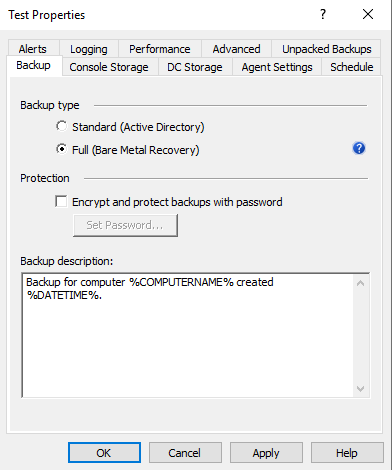
Task: Switch to the Schedule tab
Action: point(352,67)
